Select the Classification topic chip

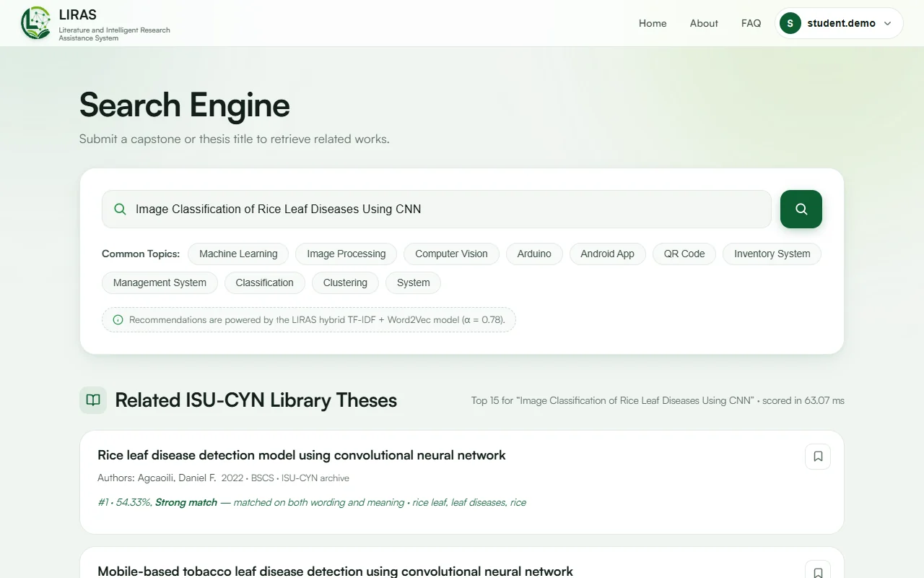click(264, 282)
